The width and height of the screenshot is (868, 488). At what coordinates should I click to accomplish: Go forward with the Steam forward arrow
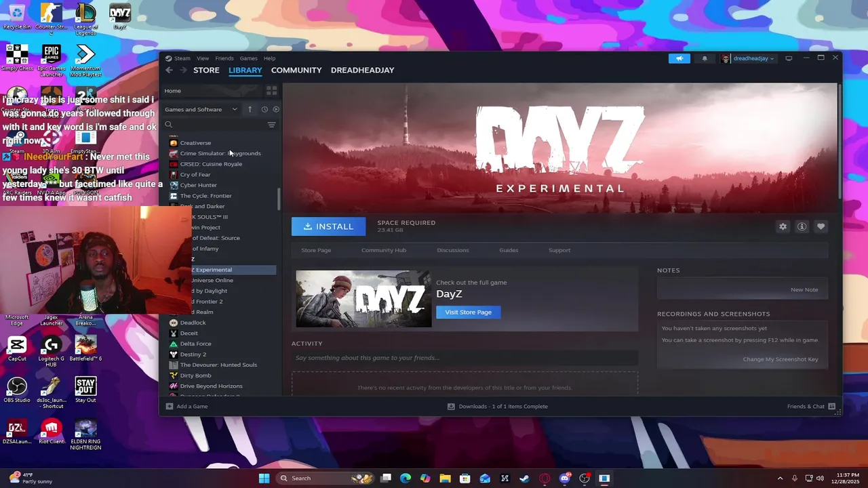[183, 70]
